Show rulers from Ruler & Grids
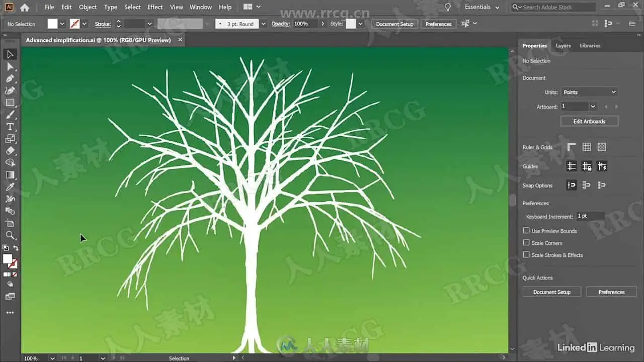This screenshot has height=362, width=644. click(x=572, y=147)
